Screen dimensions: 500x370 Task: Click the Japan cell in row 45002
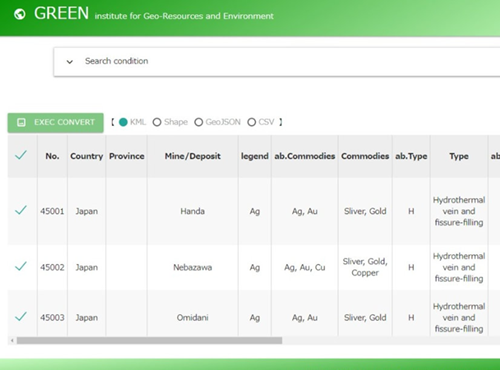87,267
